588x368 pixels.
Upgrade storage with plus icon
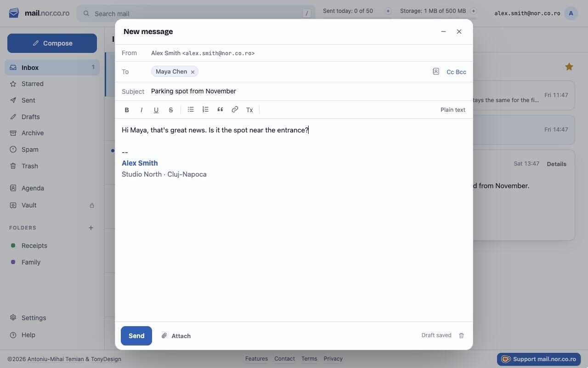[474, 11]
